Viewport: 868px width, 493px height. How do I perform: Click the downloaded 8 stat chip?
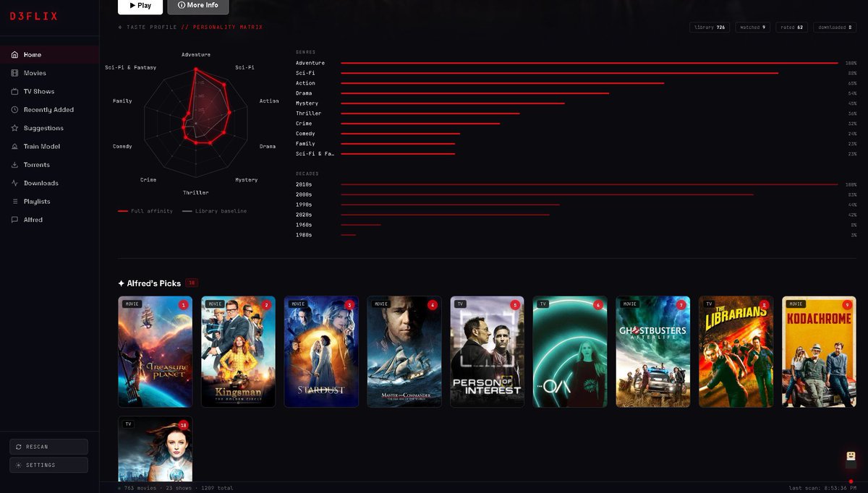(x=835, y=27)
